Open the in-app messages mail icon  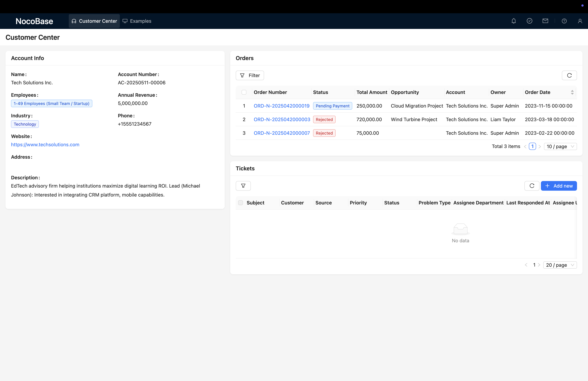click(545, 21)
